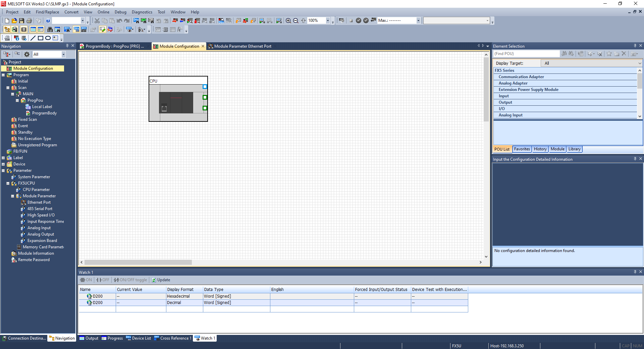Select the Line drawing tool

(x=33, y=38)
